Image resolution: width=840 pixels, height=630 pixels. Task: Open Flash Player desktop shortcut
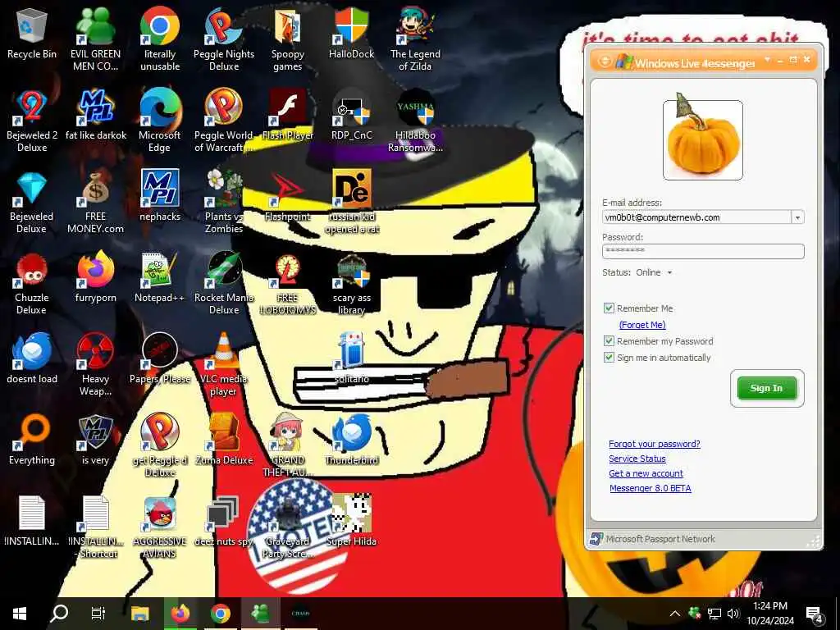[x=288, y=115]
